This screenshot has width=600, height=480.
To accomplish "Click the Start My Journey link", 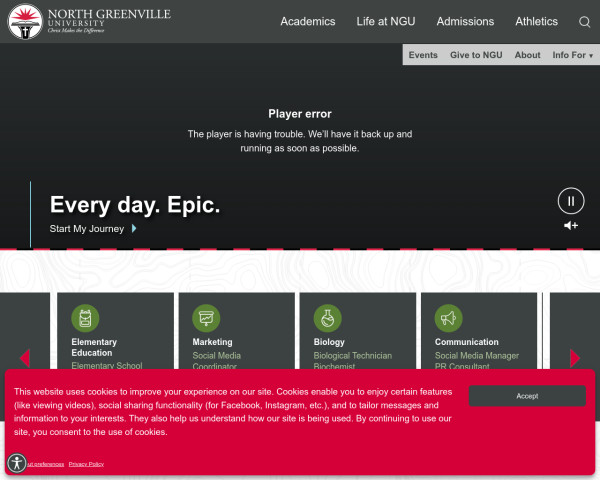I will 86,229.
